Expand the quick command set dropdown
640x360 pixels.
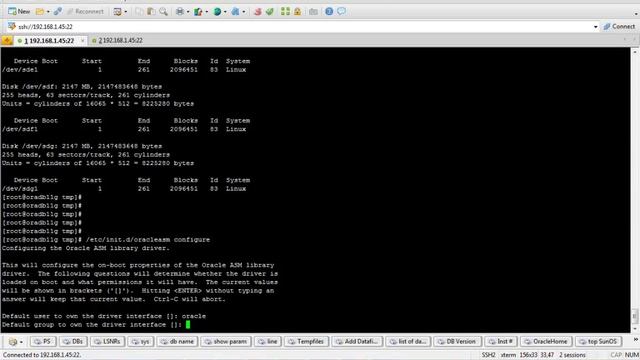coord(21,342)
